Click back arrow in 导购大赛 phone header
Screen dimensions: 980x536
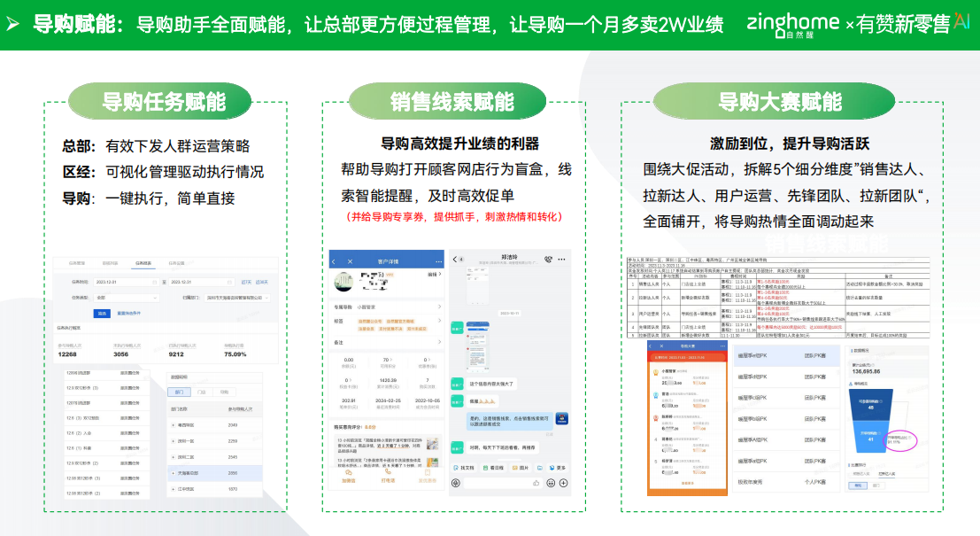[x=652, y=346]
